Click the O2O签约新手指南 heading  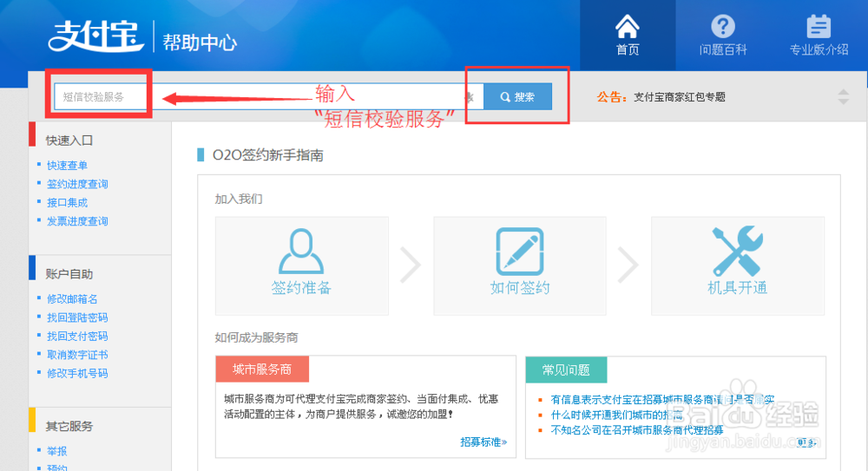tap(268, 155)
